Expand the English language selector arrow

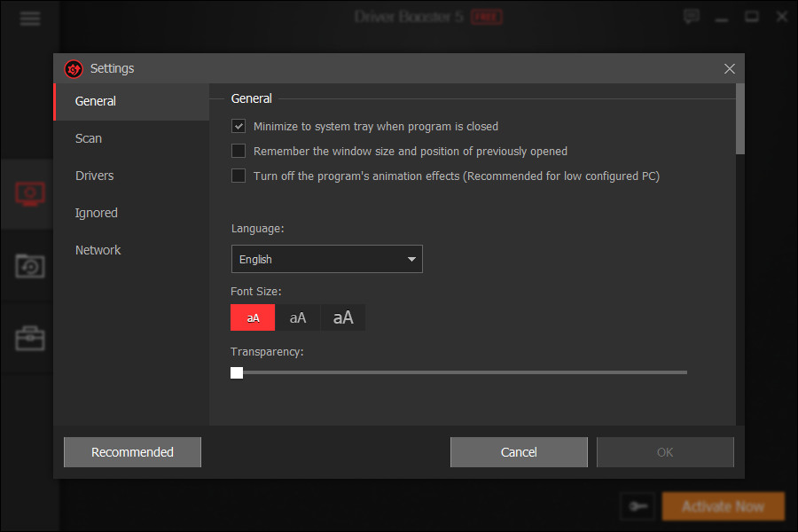coord(411,259)
